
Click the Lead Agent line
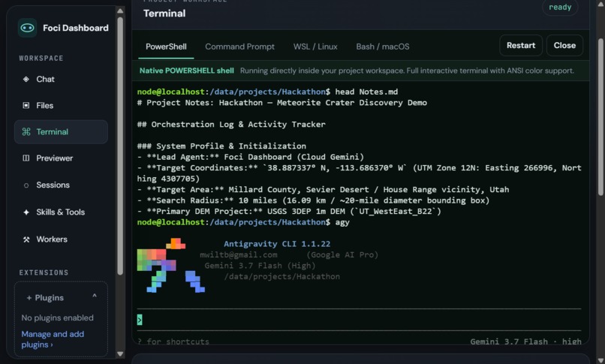tap(251, 157)
